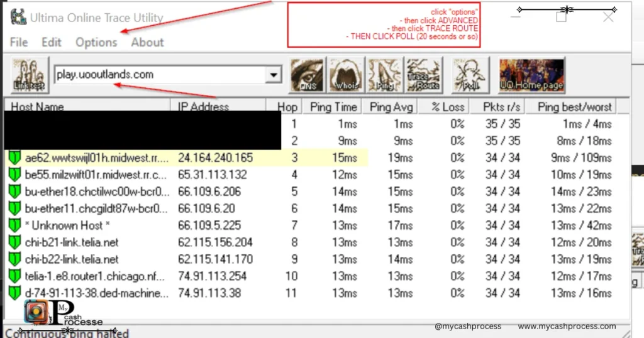This screenshot has height=338, width=644.
Task: Select host be55.milzwift01r.midwest.rr.c
Action: 96,175
